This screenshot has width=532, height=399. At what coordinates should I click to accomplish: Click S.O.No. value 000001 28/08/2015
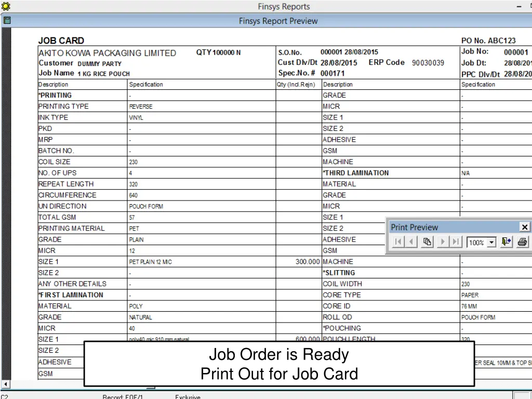[349, 52]
